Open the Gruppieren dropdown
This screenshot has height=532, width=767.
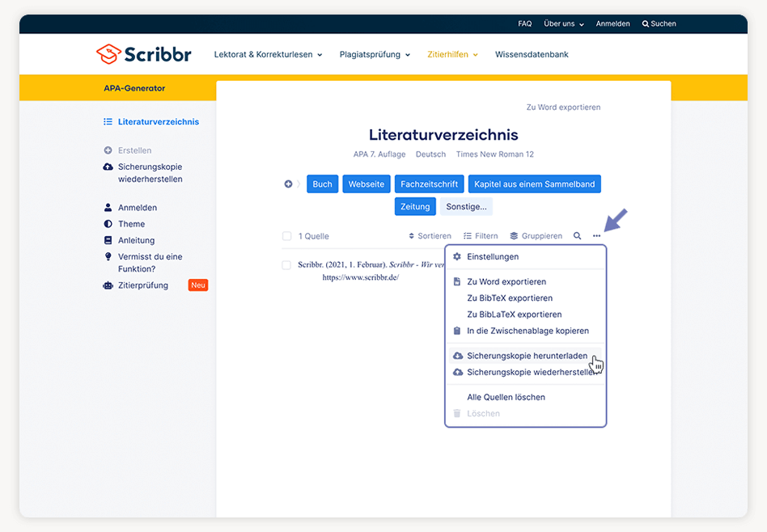pyautogui.click(x=536, y=236)
